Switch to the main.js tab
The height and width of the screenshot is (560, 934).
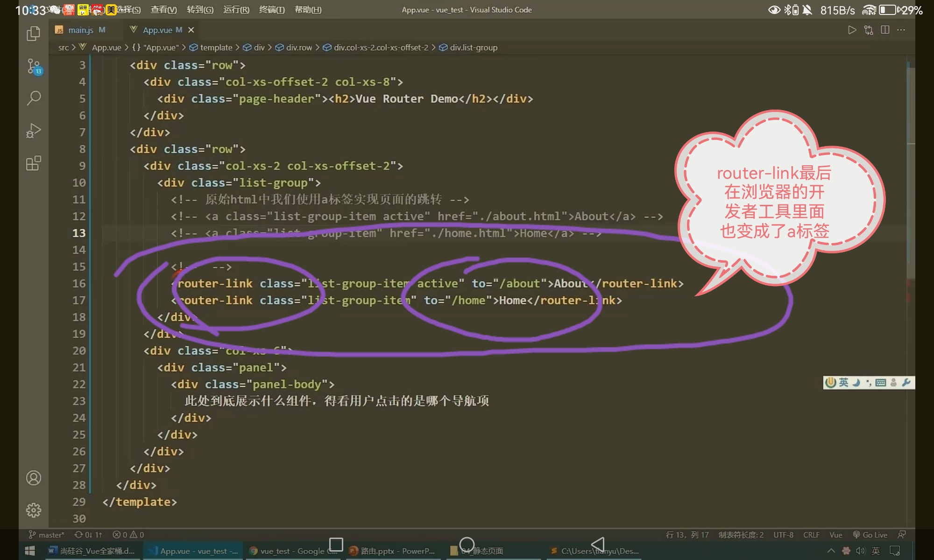pyautogui.click(x=80, y=30)
